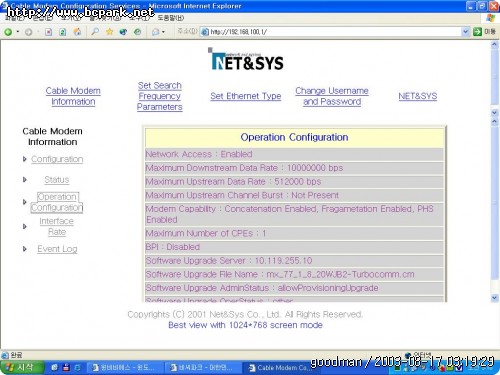Image resolution: width=500 pixels, height=375 pixels.
Task: Click the Media globe toolbar icon
Action: point(123,32)
